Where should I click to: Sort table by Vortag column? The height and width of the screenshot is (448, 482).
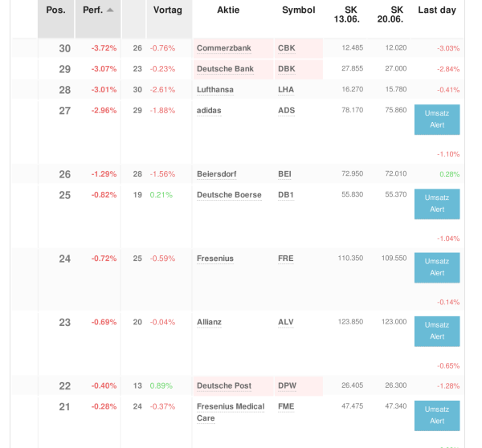pos(168,10)
